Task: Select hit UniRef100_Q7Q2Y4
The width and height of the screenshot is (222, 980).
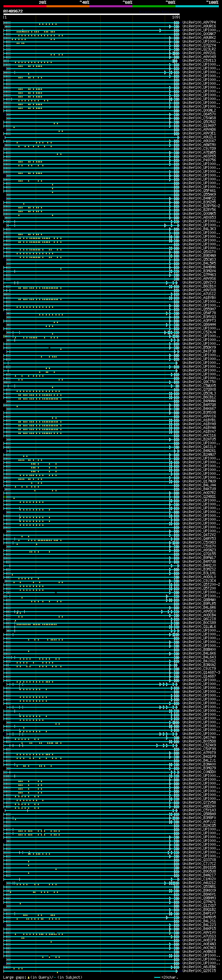Action: point(199,45)
